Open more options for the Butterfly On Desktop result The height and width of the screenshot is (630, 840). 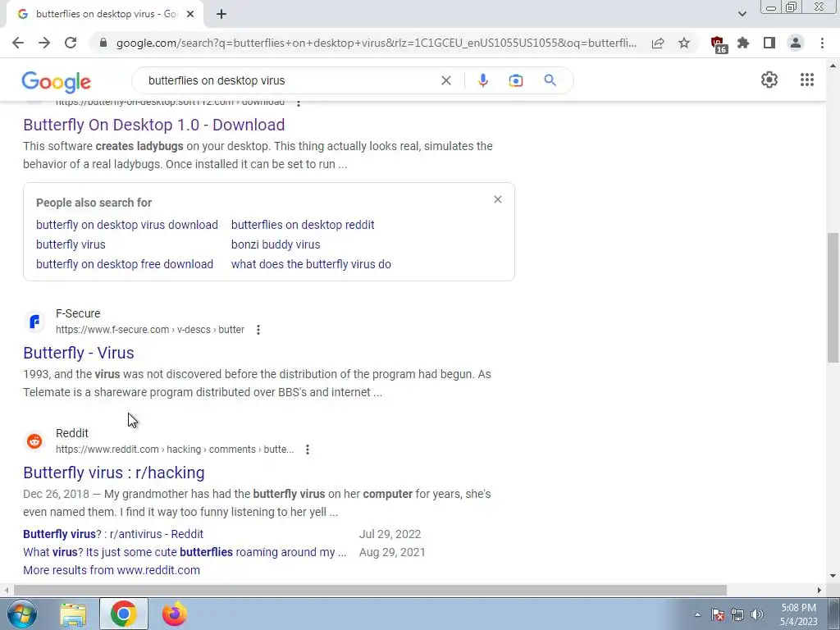[299, 103]
